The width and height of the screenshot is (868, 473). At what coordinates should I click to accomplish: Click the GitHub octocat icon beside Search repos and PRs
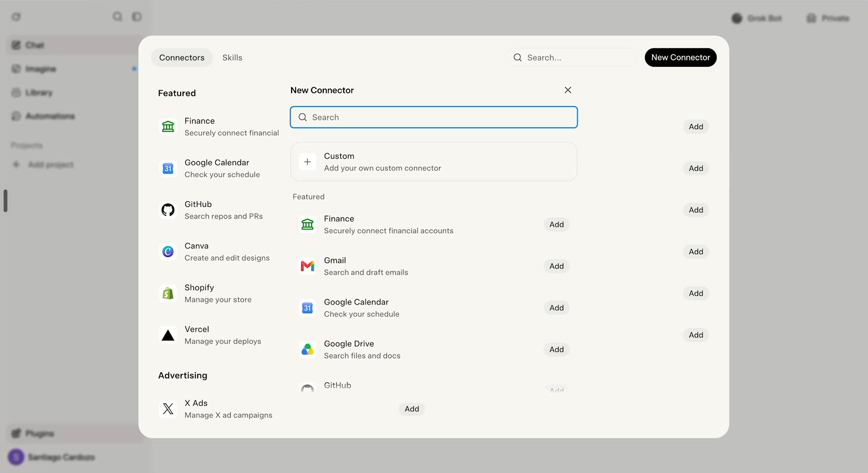[x=168, y=210]
